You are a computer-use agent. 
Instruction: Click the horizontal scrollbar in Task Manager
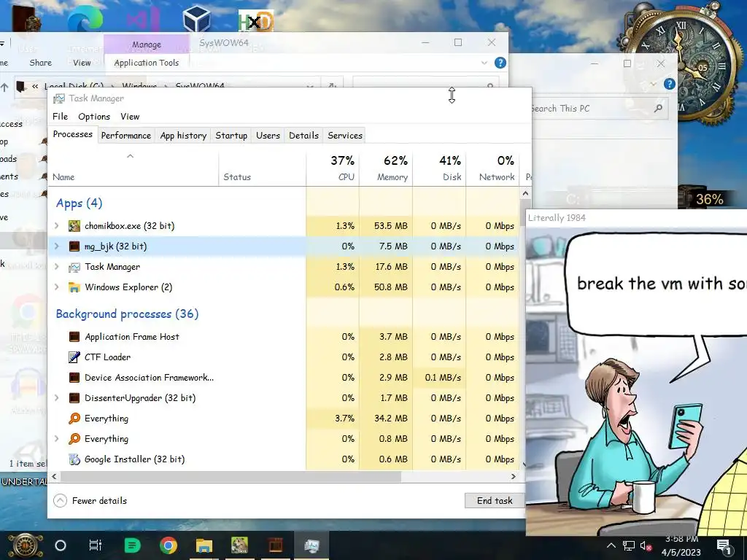(x=231, y=476)
